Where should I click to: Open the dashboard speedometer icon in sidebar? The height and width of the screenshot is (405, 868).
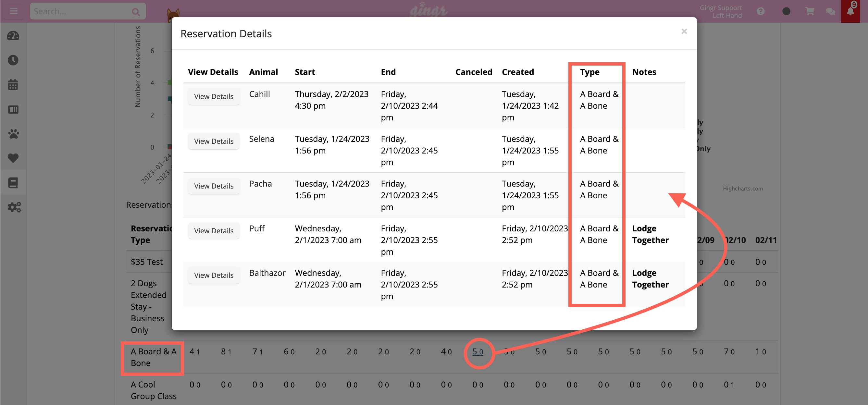[13, 36]
